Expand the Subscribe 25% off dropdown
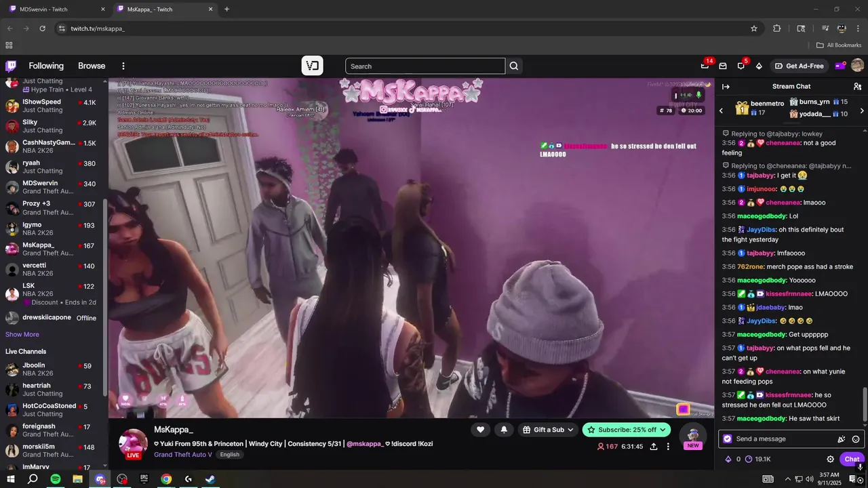The image size is (868, 488). click(626, 429)
